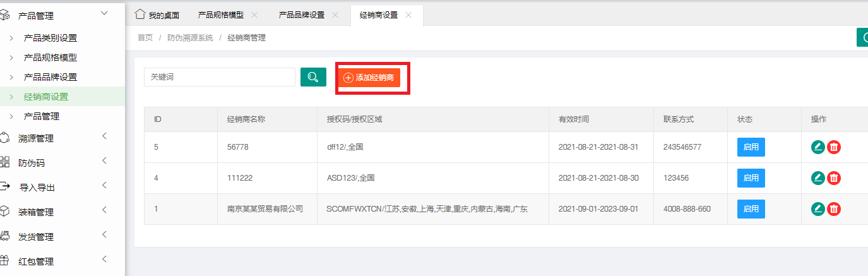
Task: Toggle 启用 status for distributor 111222
Action: point(751,178)
